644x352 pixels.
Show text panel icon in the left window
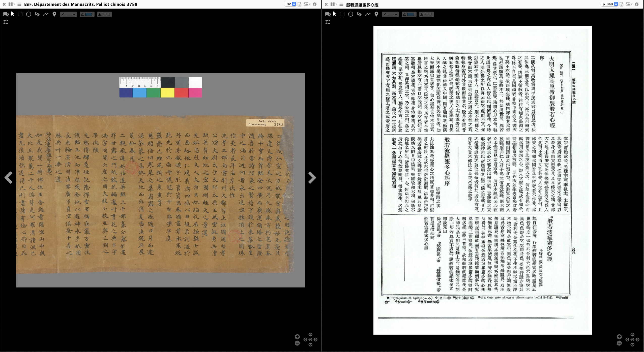300,4
